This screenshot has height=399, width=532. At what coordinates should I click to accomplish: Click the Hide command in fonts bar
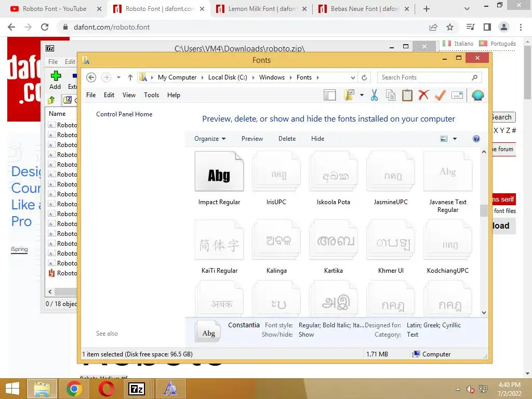pos(317,139)
